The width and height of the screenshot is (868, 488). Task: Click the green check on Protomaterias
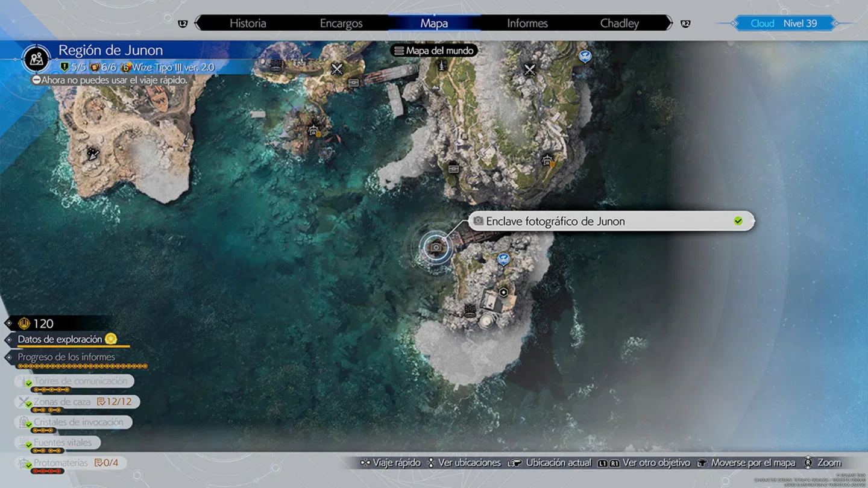(28, 466)
